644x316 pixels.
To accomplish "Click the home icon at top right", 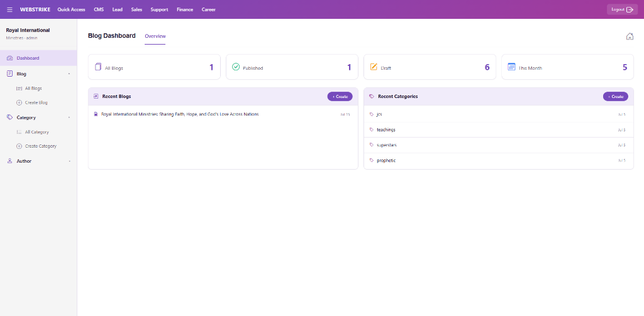I will pyautogui.click(x=630, y=36).
